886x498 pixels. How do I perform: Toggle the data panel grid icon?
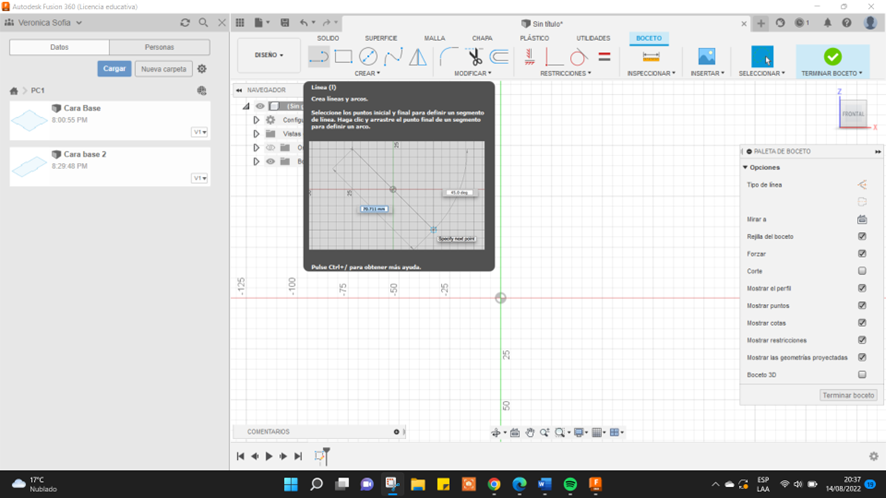pyautogui.click(x=240, y=23)
